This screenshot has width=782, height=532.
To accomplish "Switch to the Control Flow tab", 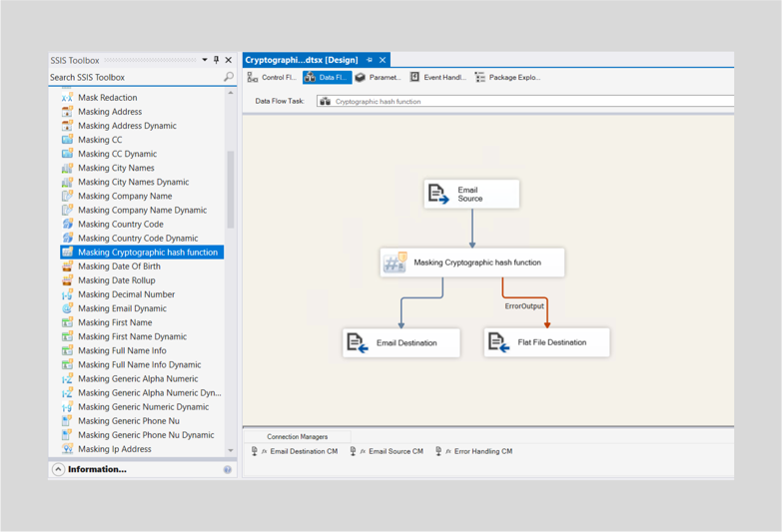I will pyautogui.click(x=272, y=77).
